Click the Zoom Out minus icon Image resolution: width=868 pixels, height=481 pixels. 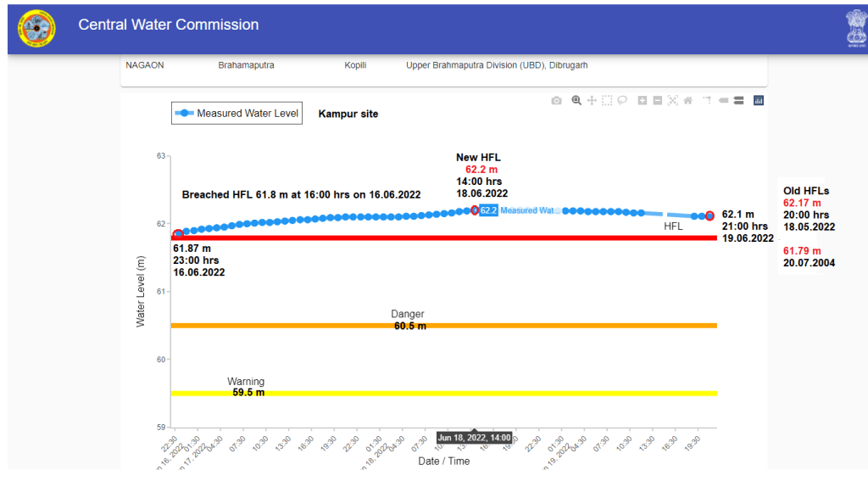click(658, 100)
